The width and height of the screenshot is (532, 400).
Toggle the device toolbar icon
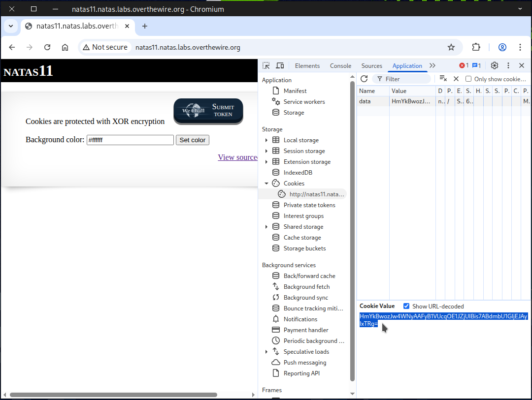[x=280, y=65]
